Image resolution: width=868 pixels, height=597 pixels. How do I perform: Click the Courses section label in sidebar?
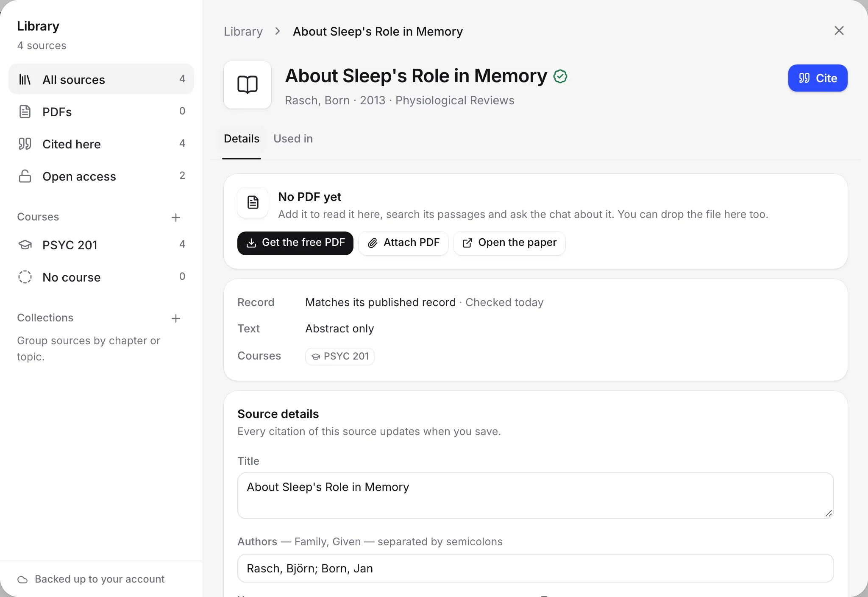tap(38, 217)
